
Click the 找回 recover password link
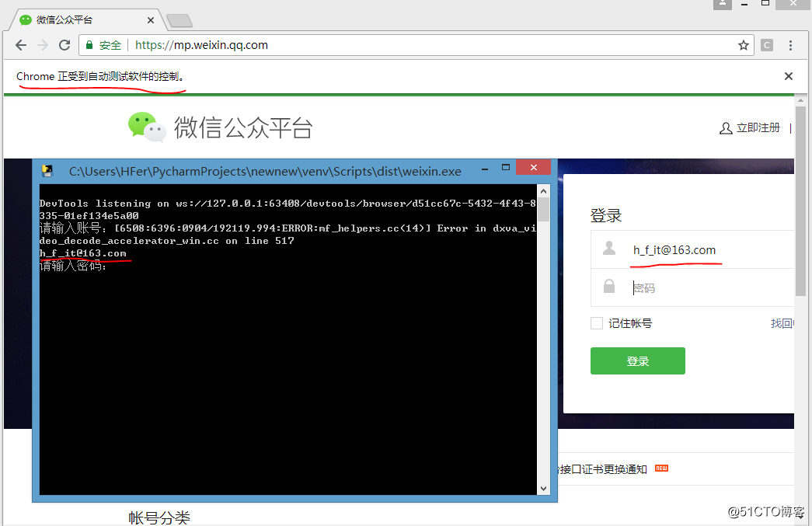[782, 323]
